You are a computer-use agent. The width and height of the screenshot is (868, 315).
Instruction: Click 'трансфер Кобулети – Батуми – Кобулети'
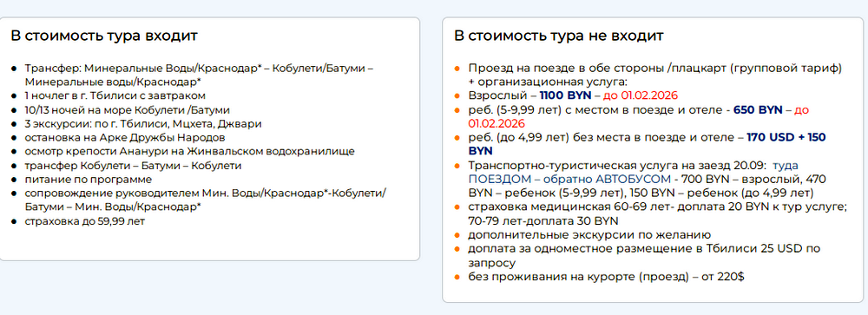coord(133,166)
